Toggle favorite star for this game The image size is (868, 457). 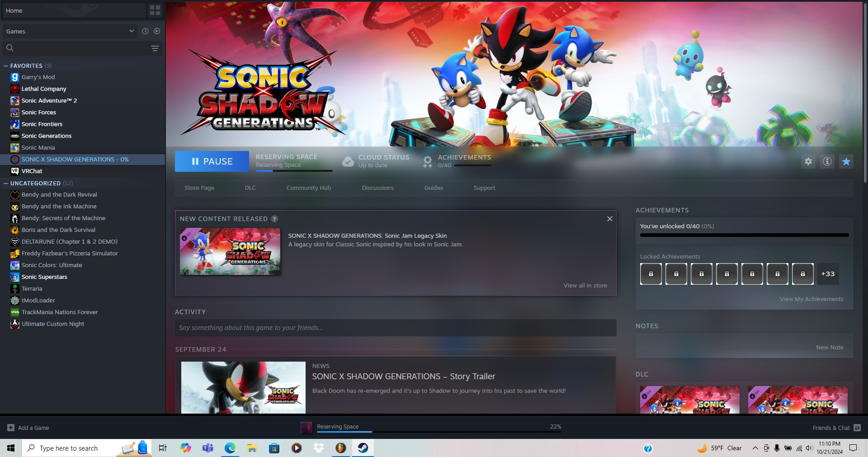(846, 161)
